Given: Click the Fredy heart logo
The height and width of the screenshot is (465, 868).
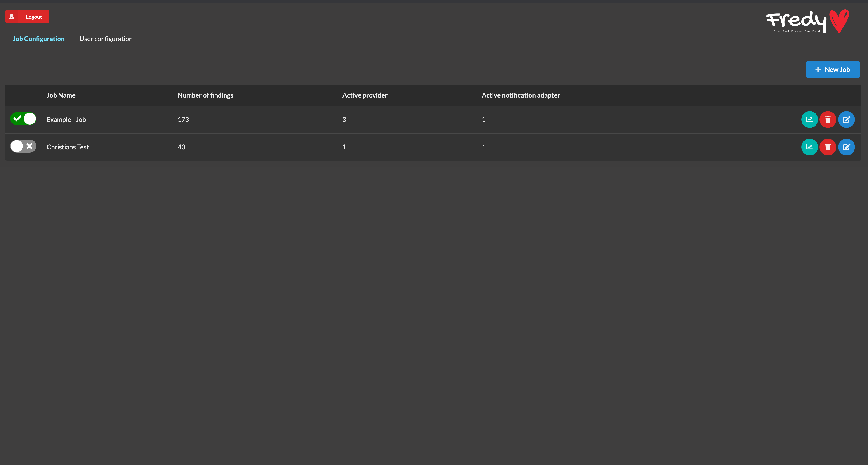Looking at the screenshot, I should pos(808,21).
